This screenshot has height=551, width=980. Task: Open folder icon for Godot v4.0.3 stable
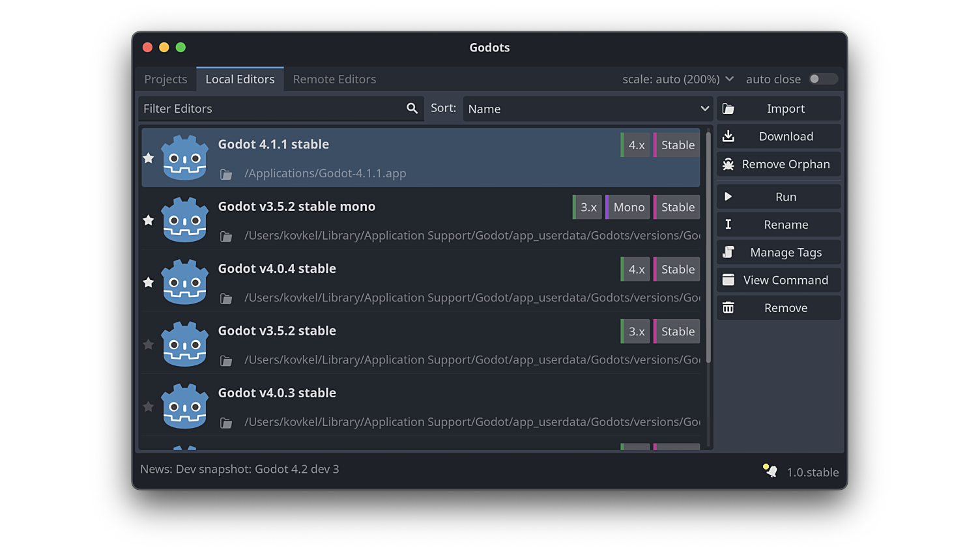click(x=226, y=423)
